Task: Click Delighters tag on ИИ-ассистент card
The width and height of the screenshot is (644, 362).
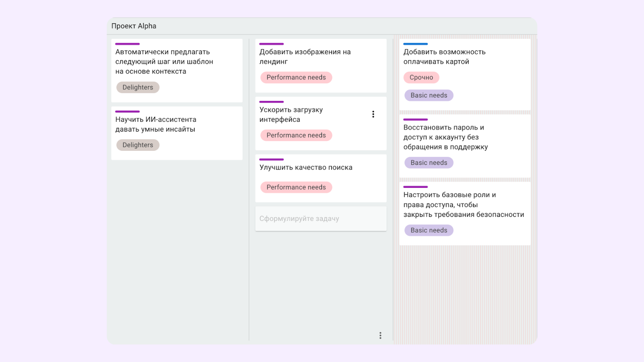Action: 138,145
